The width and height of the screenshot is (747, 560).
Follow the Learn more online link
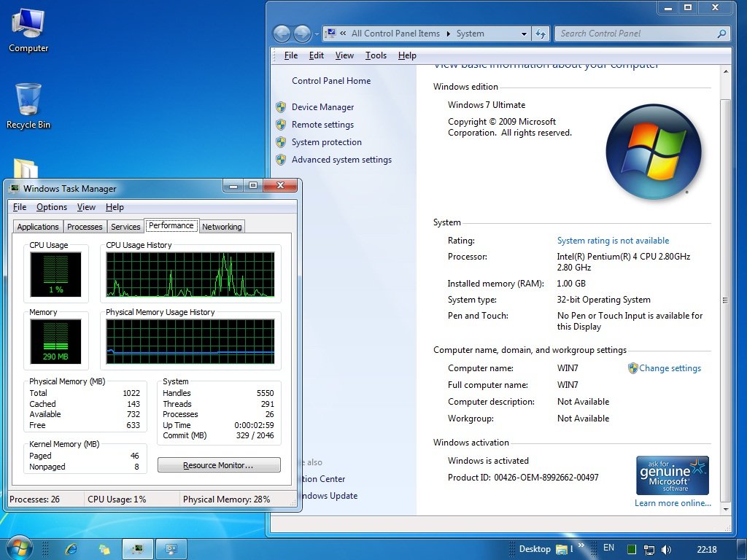pos(672,502)
